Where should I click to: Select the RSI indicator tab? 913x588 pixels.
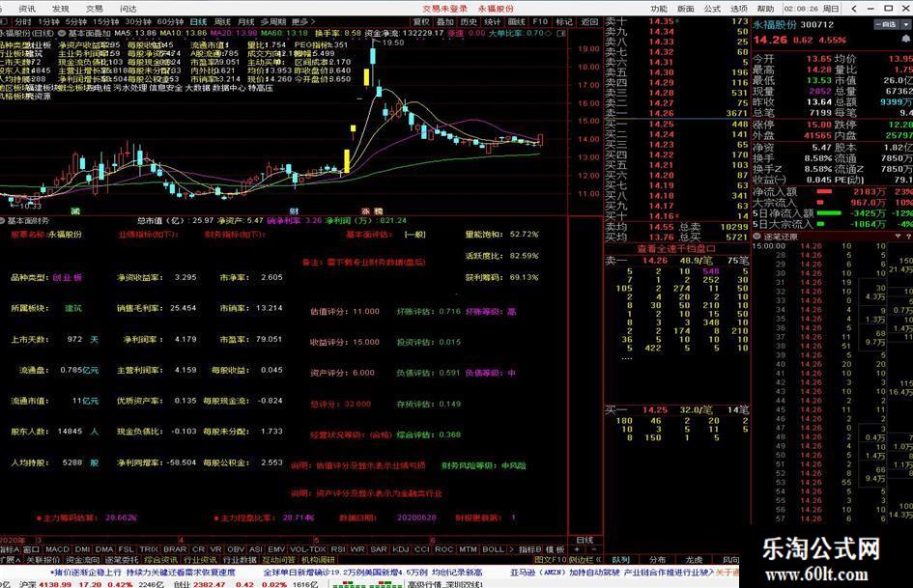point(338,549)
